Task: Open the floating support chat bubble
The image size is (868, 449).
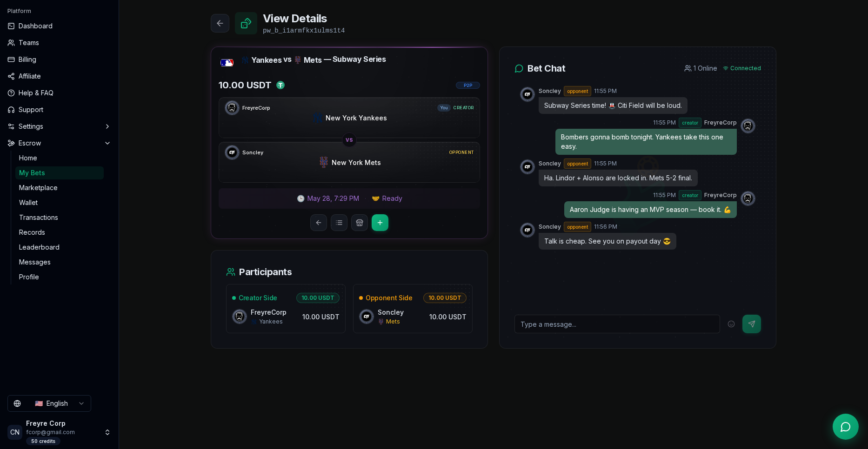Action: tap(846, 427)
